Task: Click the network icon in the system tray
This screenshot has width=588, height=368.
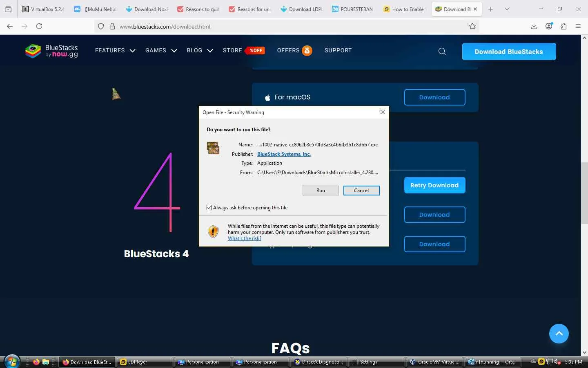Action: 550,362
